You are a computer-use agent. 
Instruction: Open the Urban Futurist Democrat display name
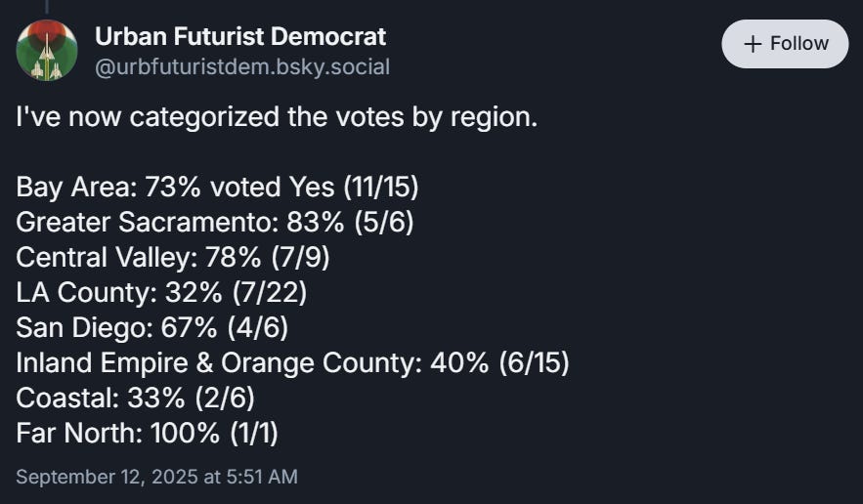(x=240, y=37)
